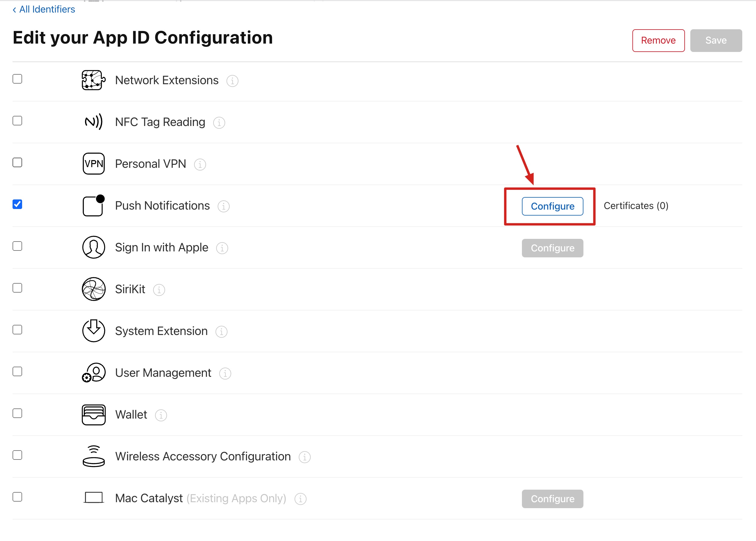Go back to All Identifiers

click(44, 9)
